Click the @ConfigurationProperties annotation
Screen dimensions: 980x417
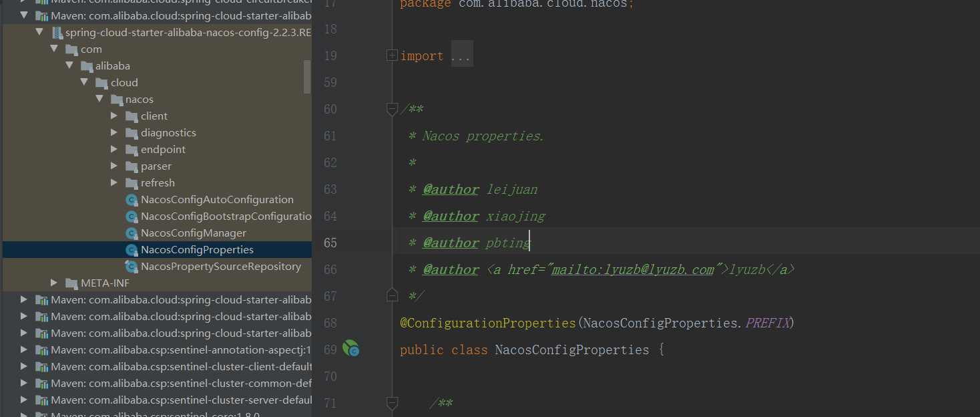pyautogui.click(x=487, y=323)
